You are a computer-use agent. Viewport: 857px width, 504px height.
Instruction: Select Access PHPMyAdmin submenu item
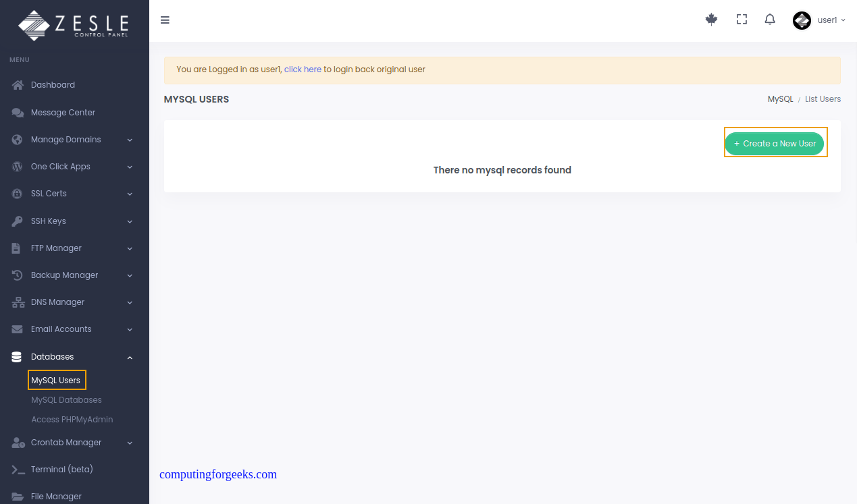[x=72, y=420]
